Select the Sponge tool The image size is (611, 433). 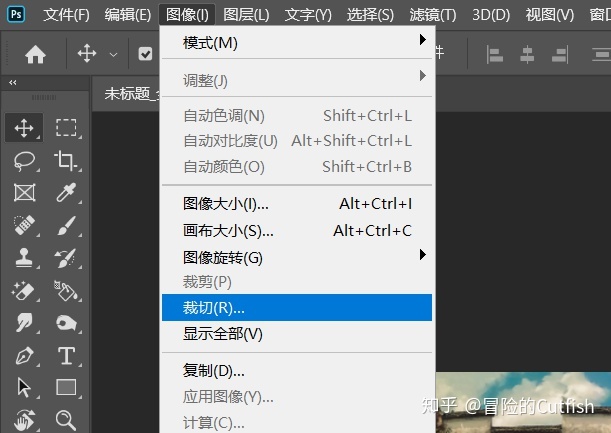[66, 323]
